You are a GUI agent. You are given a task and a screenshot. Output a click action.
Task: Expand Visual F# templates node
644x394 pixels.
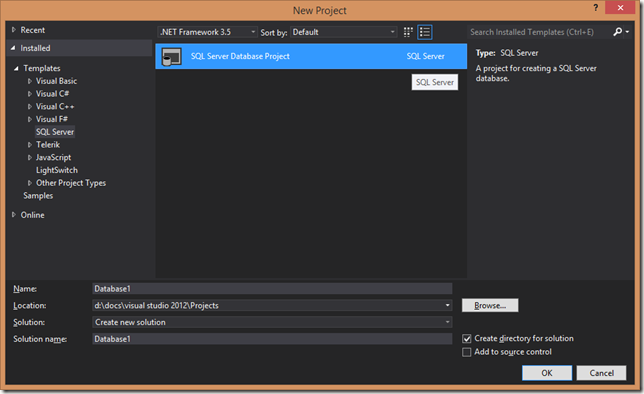coord(30,120)
